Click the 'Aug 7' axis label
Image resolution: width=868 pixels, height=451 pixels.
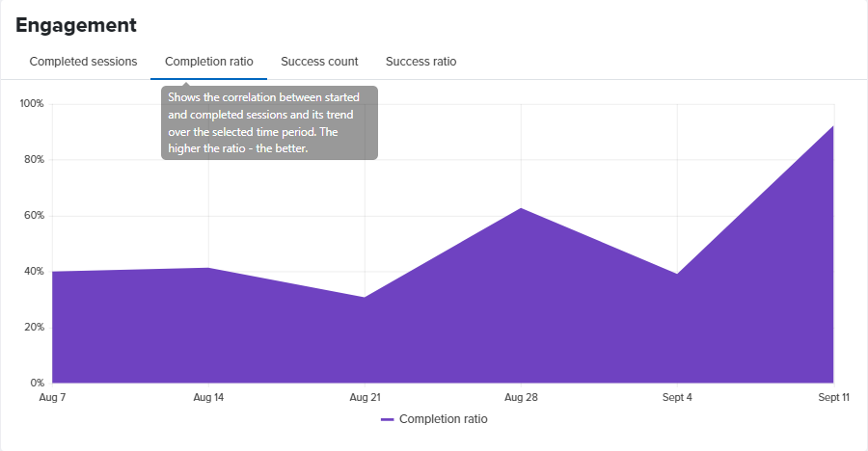(x=52, y=397)
